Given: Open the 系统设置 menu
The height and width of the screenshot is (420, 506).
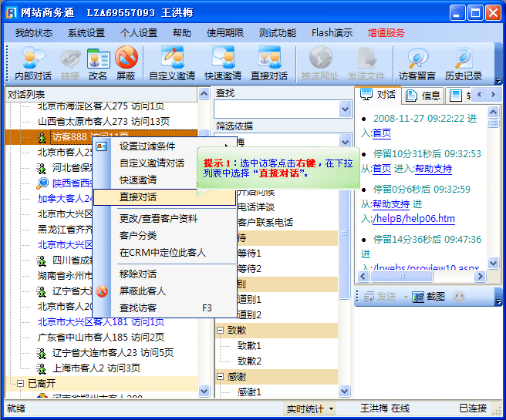Looking at the screenshot, I should 86,33.
